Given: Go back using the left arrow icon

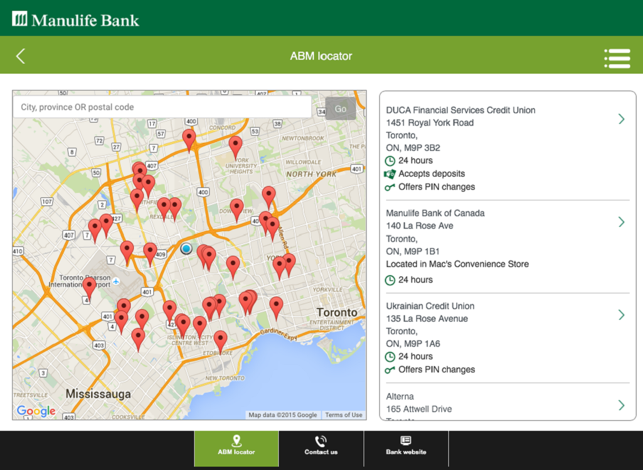Looking at the screenshot, I should [x=21, y=56].
